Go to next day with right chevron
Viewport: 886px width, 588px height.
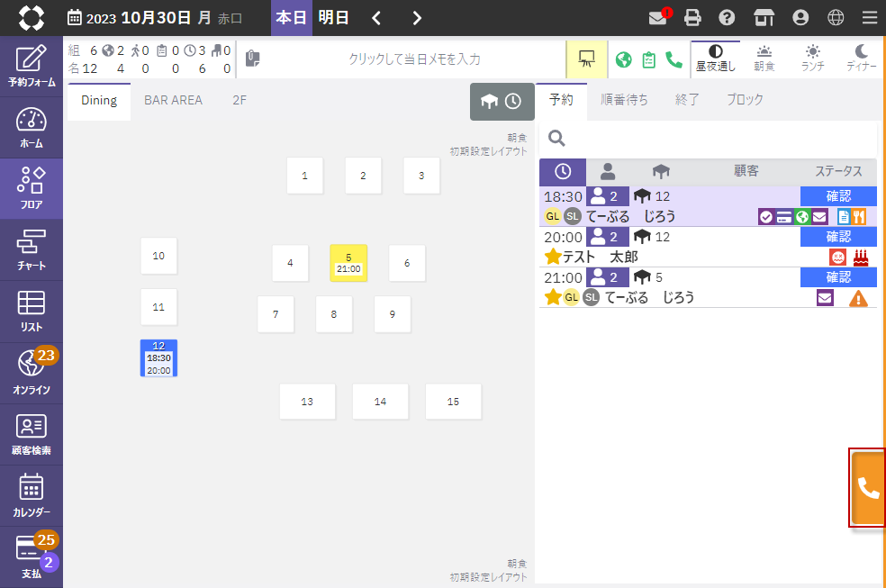417,18
